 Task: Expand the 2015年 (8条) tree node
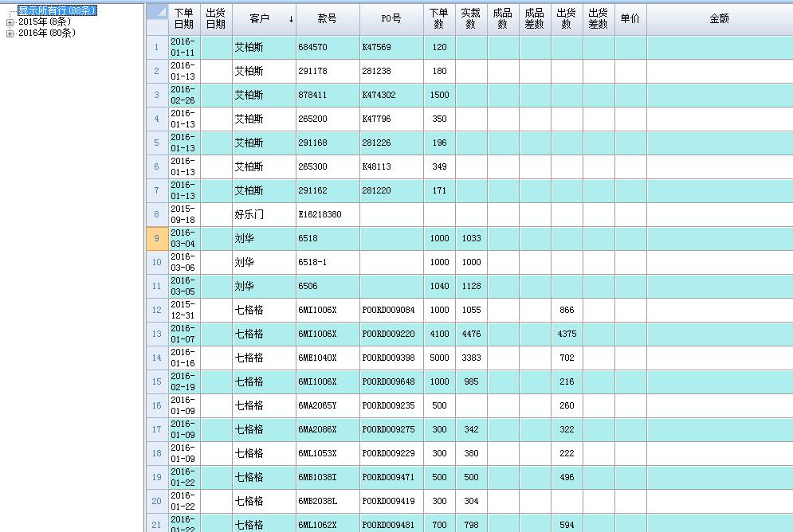tap(10, 22)
